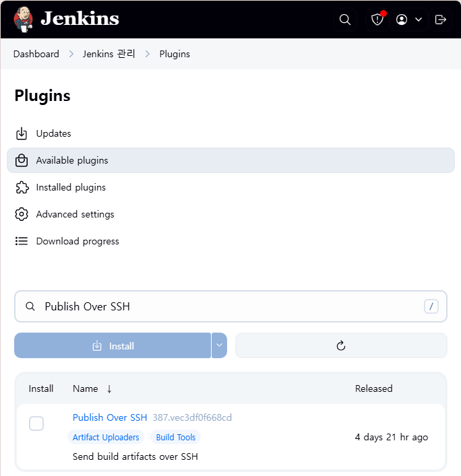This screenshot has width=461, height=476.
Task: Click 'Send build artifacts over SSH' description
Action: (x=135, y=456)
